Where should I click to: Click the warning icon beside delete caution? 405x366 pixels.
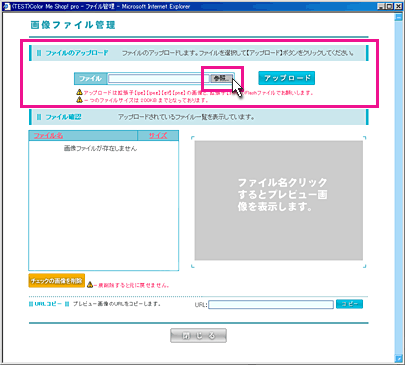coord(90,285)
